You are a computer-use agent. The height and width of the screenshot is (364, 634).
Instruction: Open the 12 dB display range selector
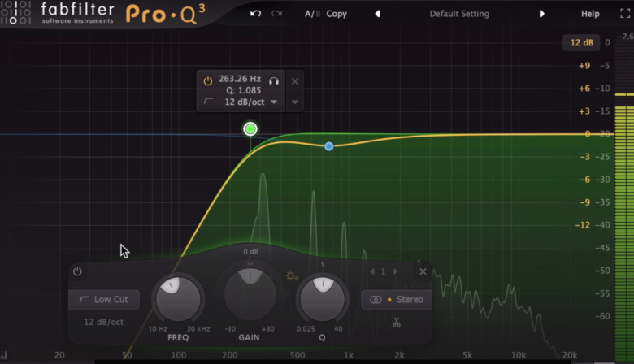pyautogui.click(x=581, y=42)
